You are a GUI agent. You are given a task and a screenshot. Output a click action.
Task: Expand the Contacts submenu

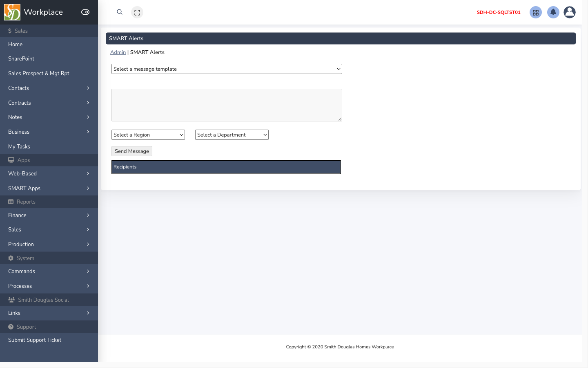coord(49,88)
